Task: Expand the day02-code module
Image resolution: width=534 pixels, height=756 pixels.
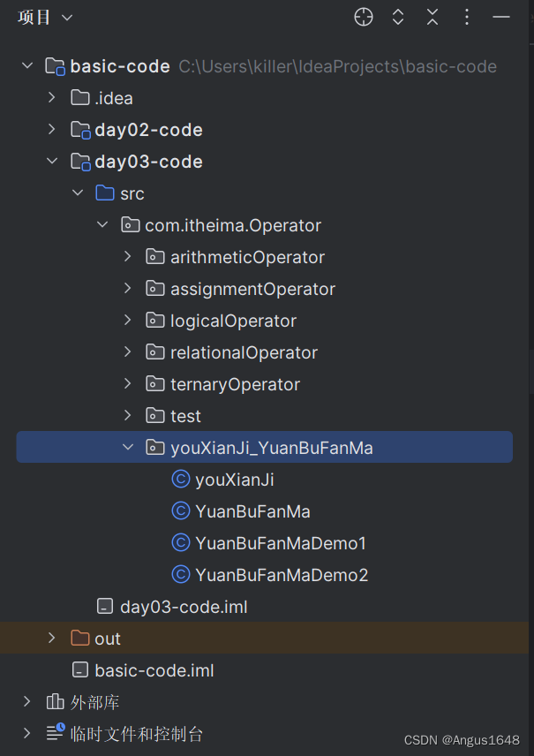Action: pos(51,130)
